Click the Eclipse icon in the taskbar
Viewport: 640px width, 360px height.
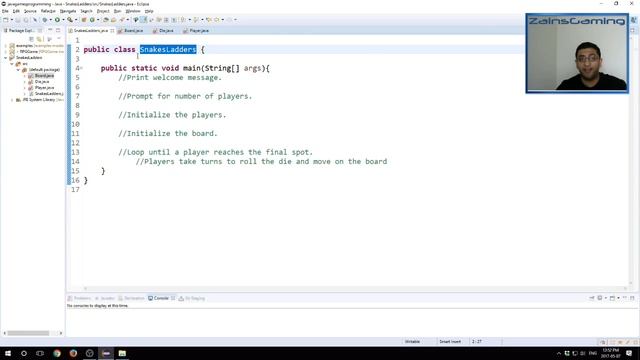point(106,353)
